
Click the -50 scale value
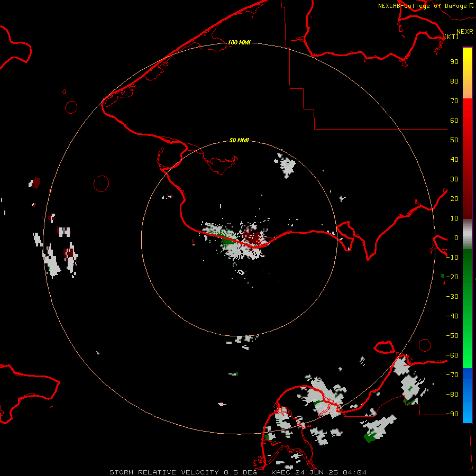[452, 335]
